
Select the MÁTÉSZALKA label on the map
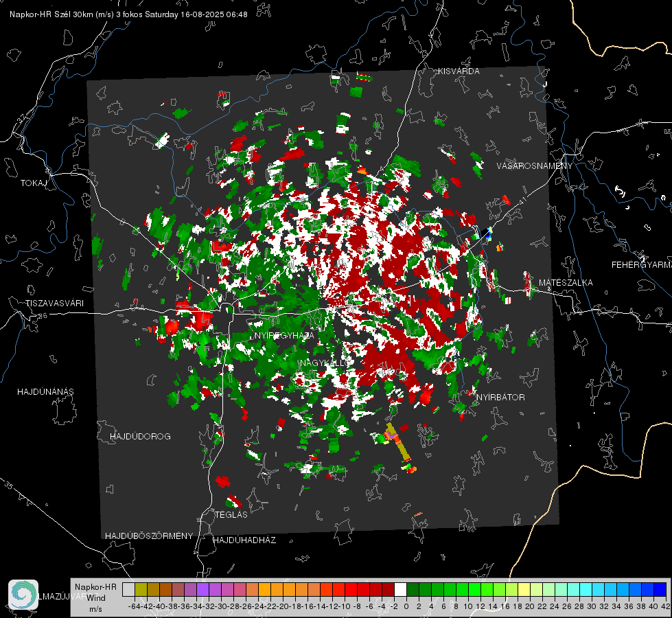(x=566, y=283)
